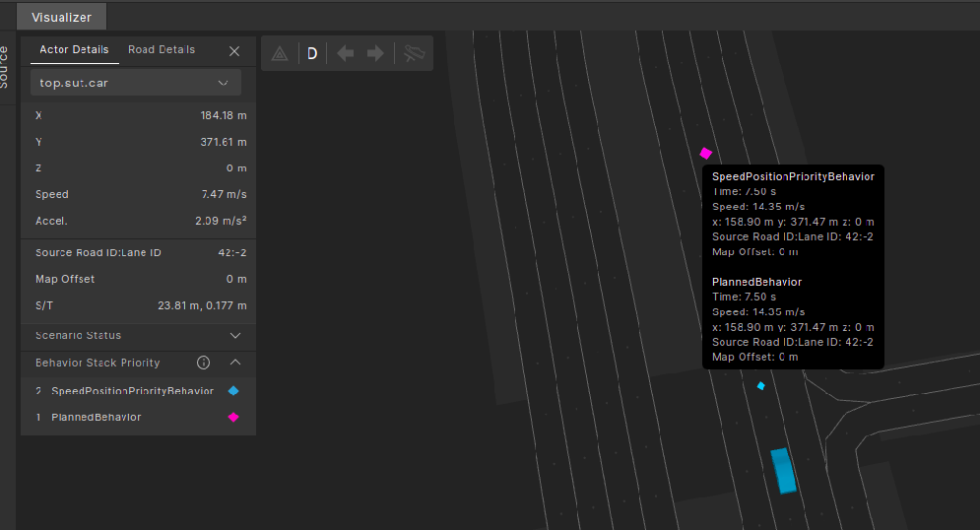Select PlannedBehavior in the behavior list
Screen dimensions: 980x530
point(96,418)
